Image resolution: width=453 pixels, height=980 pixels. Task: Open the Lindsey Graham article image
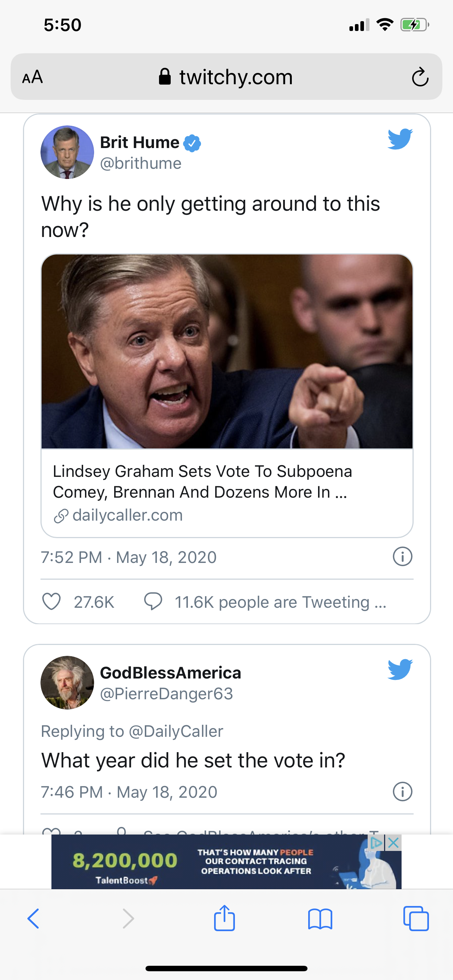[x=227, y=351]
